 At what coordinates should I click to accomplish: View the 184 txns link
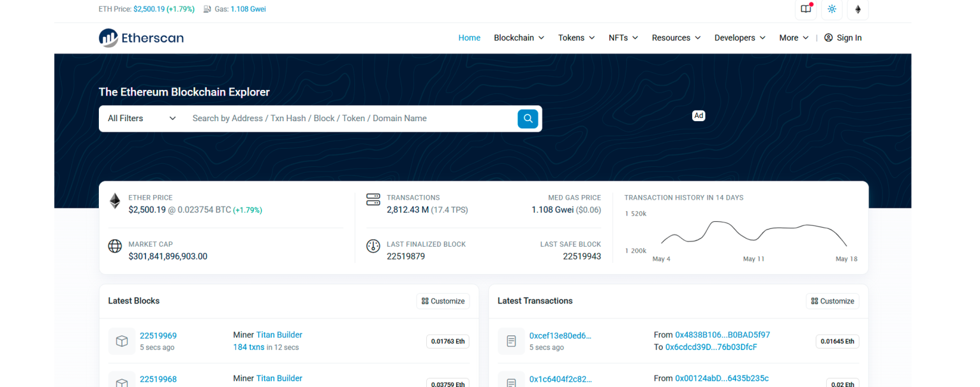tap(249, 347)
